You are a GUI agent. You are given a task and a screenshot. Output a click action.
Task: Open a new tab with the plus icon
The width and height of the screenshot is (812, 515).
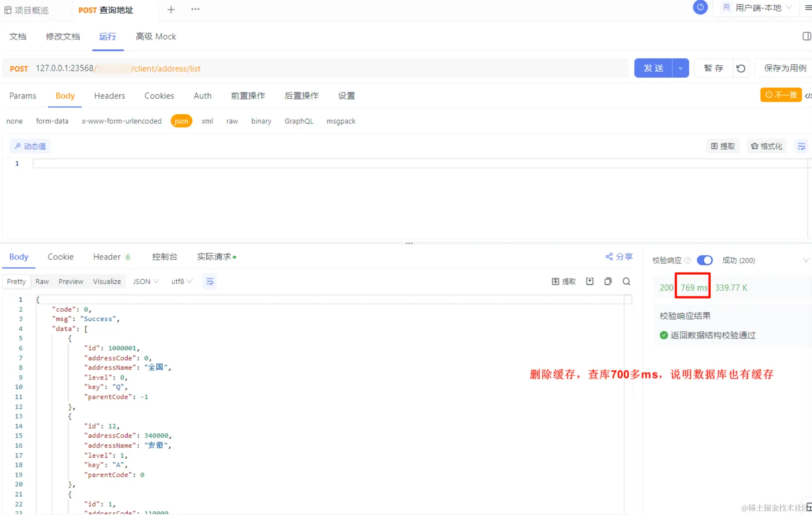(171, 9)
